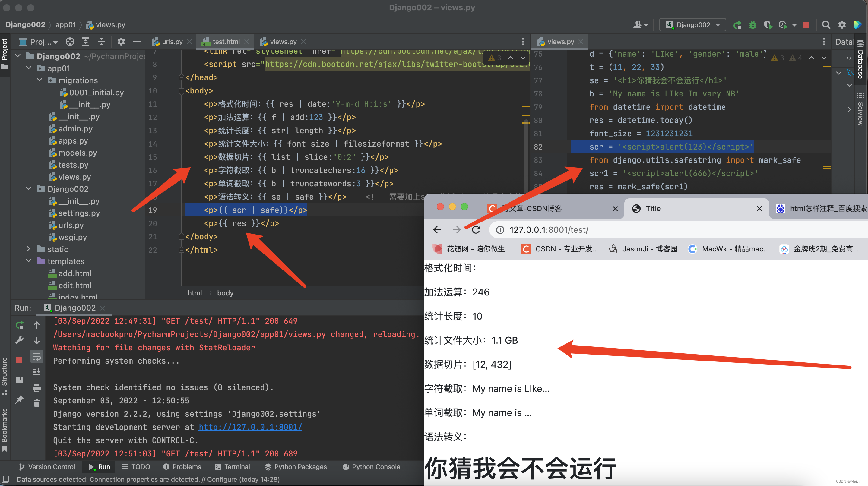Open the Django002 run configuration dropdown
The image size is (868, 486).
(x=692, y=25)
